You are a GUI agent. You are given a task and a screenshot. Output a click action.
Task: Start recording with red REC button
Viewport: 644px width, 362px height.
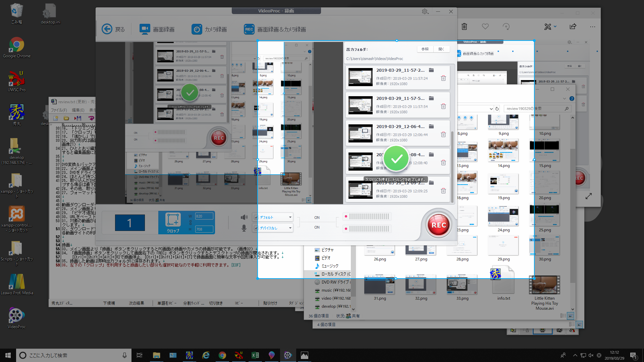pos(438,225)
